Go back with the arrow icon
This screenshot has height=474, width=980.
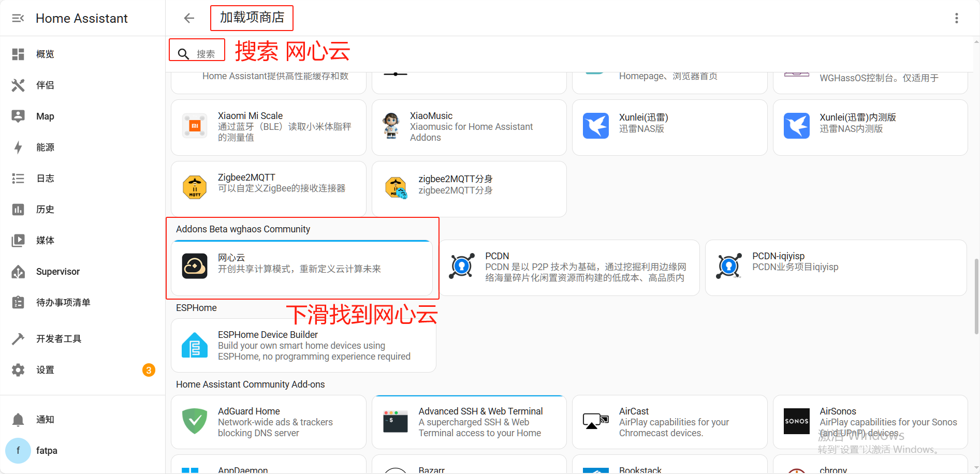(x=189, y=18)
